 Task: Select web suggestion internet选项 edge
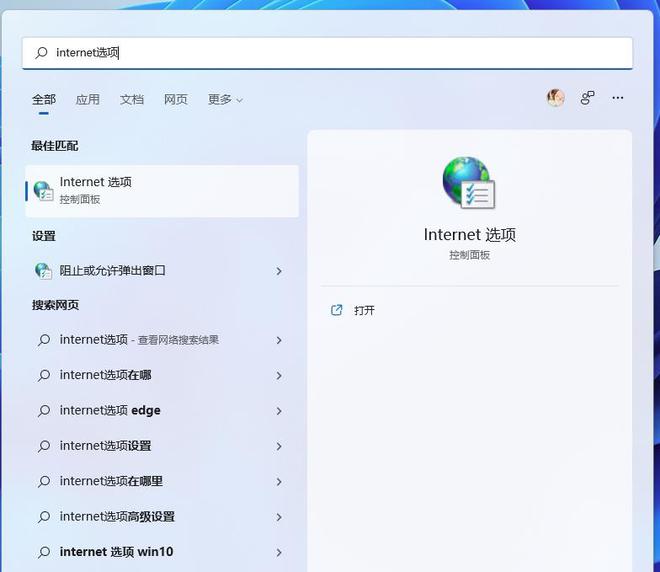tap(162, 410)
